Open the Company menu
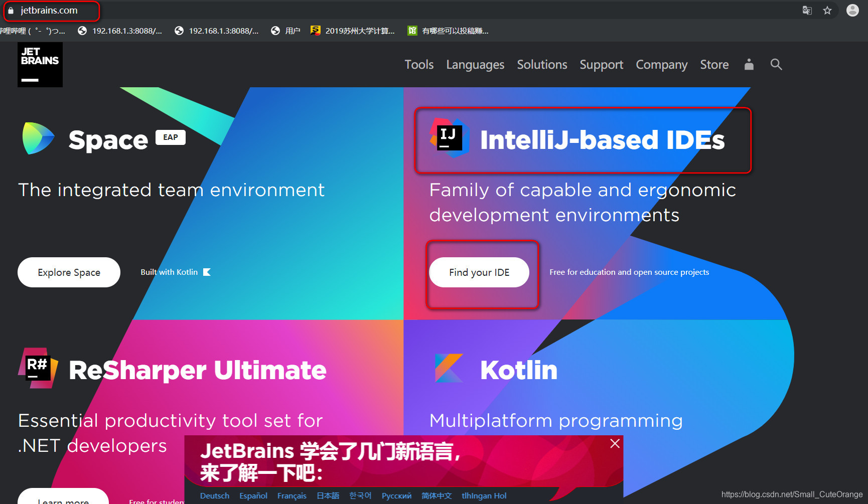868x504 pixels. [661, 65]
